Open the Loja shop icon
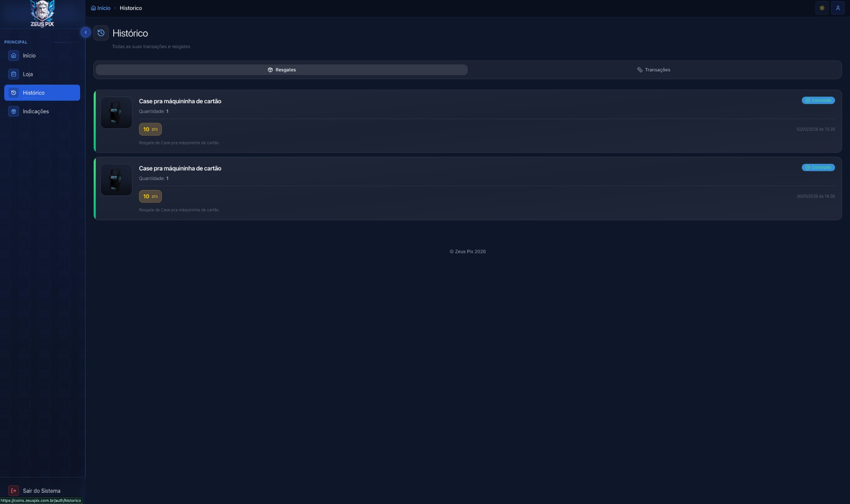Screen dimensions: 850x504 14,74
